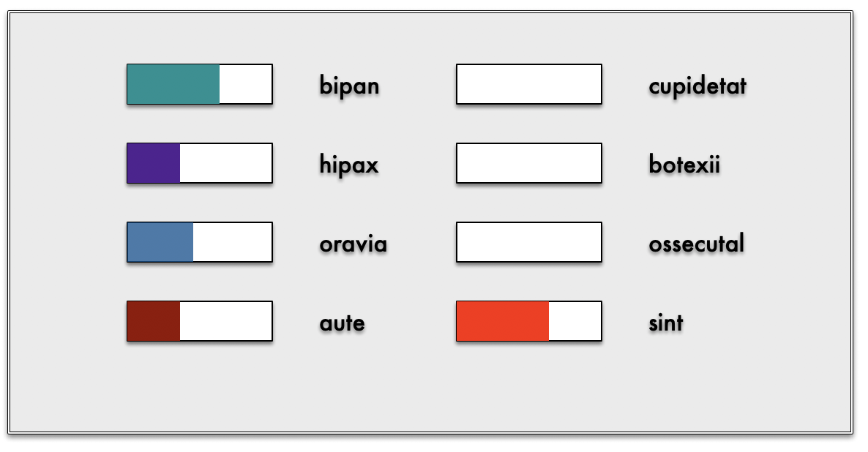Click the aute progress bar

200,321
